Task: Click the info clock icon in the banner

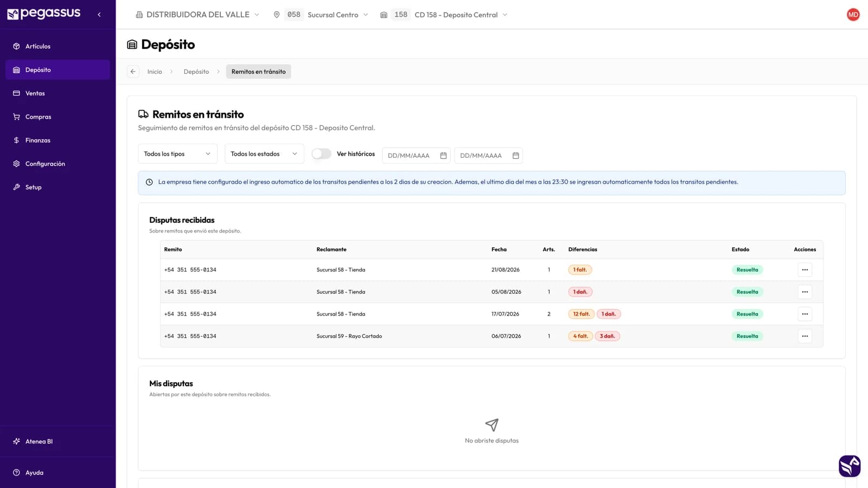Action: pyautogui.click(x=149, y=182)
